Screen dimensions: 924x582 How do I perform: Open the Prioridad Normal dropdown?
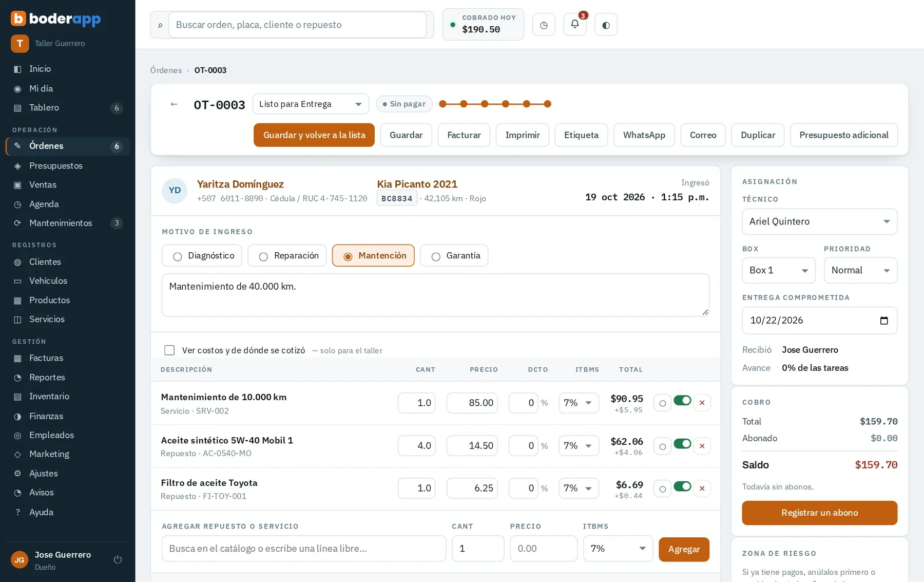click(x=860, y=271)
